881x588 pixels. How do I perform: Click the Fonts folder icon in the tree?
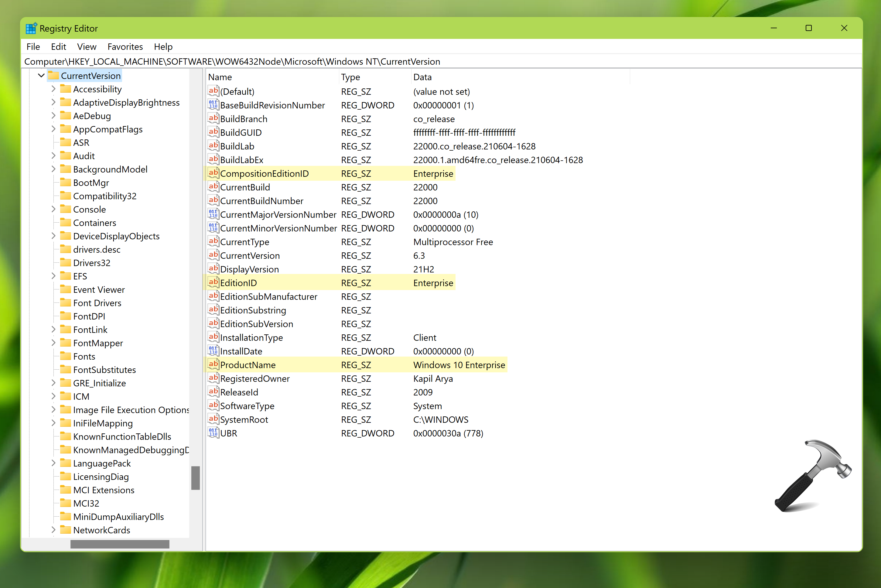[x=66, y=356]
